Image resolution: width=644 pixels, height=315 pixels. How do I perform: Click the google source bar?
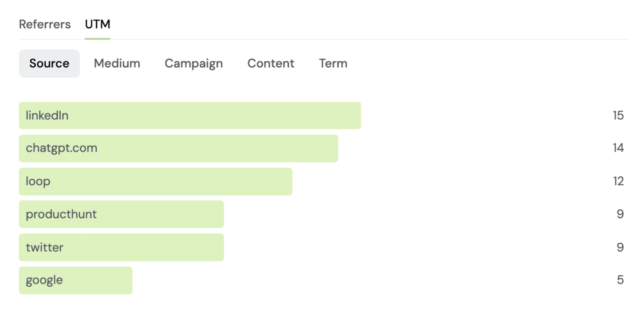pos(75,280)
